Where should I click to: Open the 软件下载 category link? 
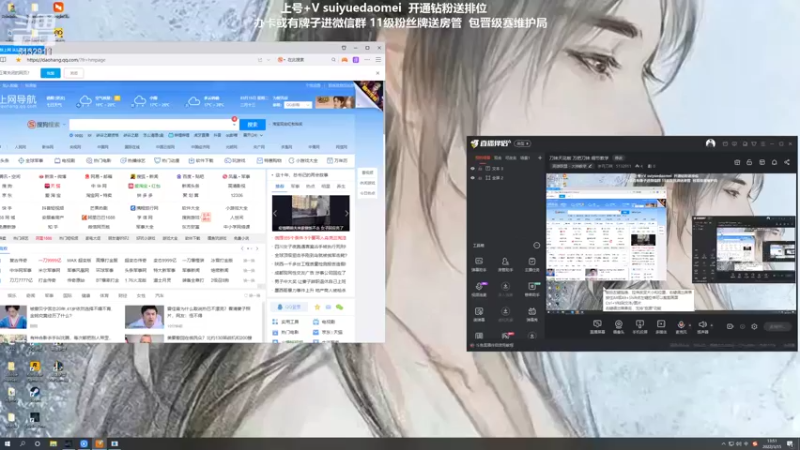click(201, 160)
